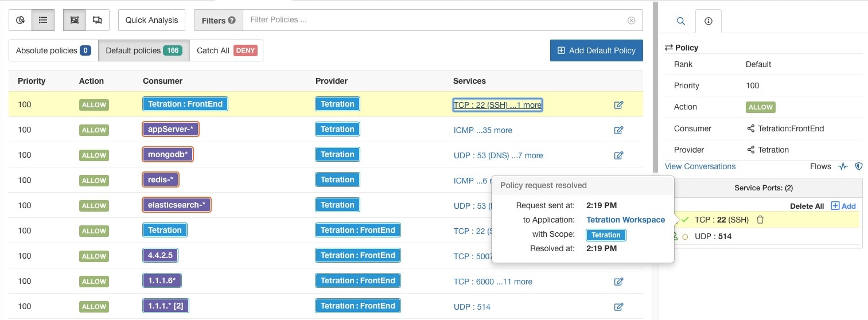This screenshot has width=868, height=320.
Task: Click the green checkmark beside TCP : 22
Action: pos(685,220)
